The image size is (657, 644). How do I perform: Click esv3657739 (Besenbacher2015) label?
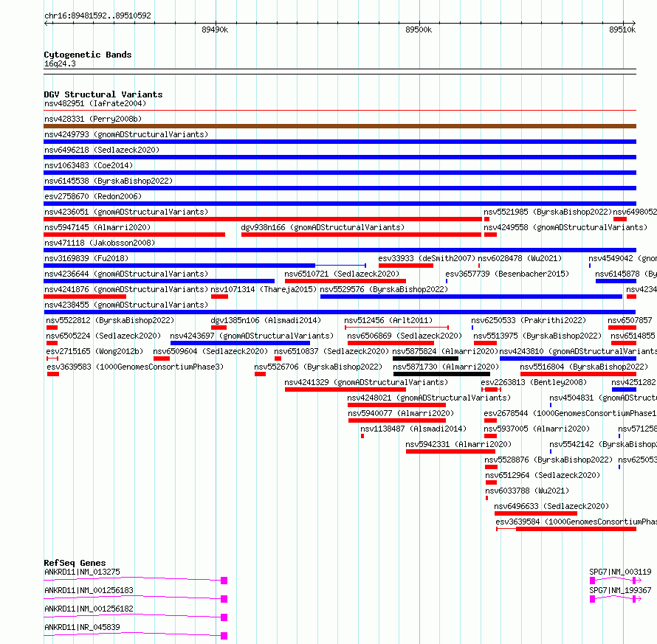coord(507,274)
